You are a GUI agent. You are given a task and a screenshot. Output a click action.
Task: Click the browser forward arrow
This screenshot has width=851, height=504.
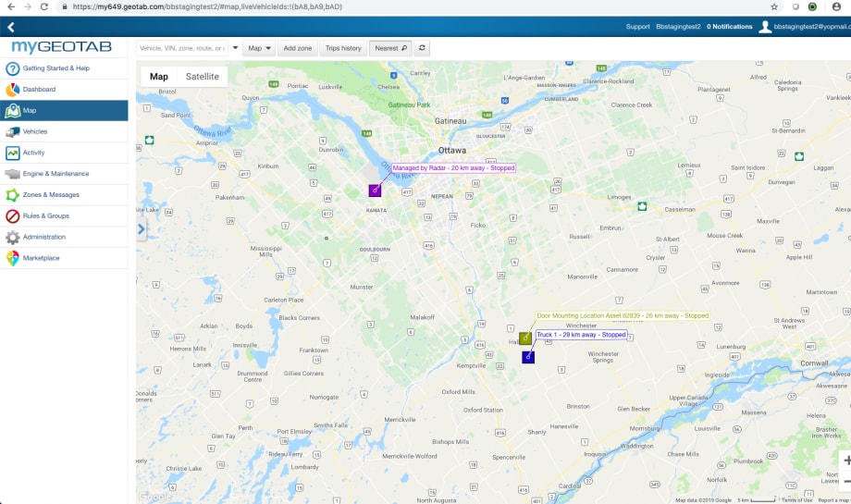[27, 6]
